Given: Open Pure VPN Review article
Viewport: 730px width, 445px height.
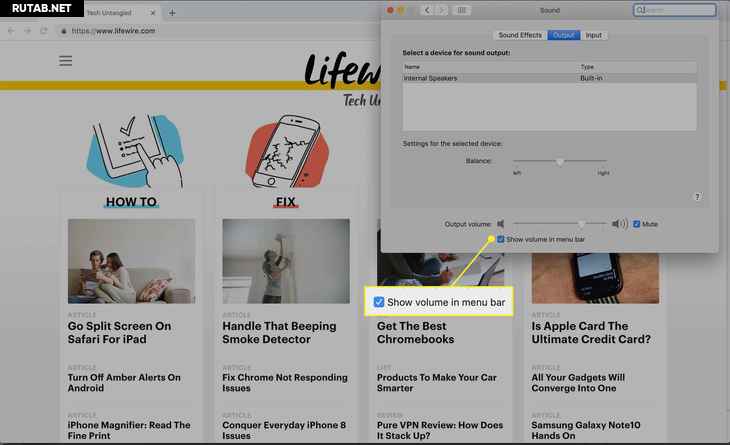Looking at the screenshot, I should pos(440,430).
